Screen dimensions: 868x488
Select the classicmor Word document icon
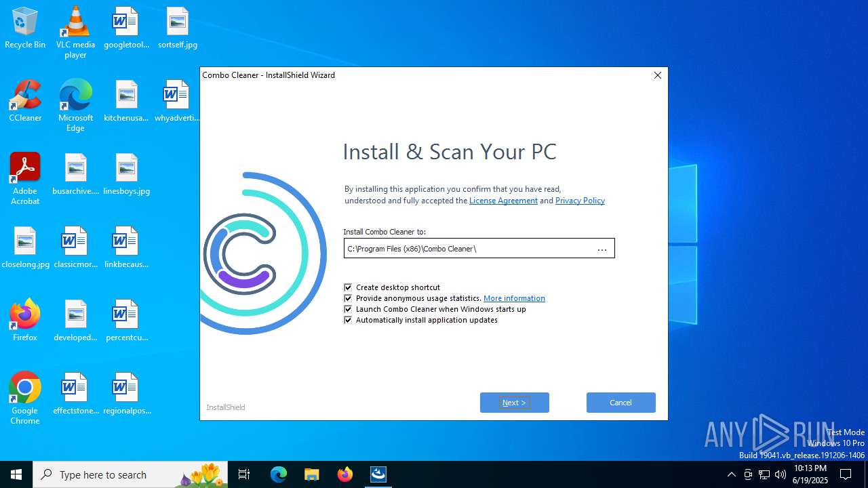coord(75,247)
